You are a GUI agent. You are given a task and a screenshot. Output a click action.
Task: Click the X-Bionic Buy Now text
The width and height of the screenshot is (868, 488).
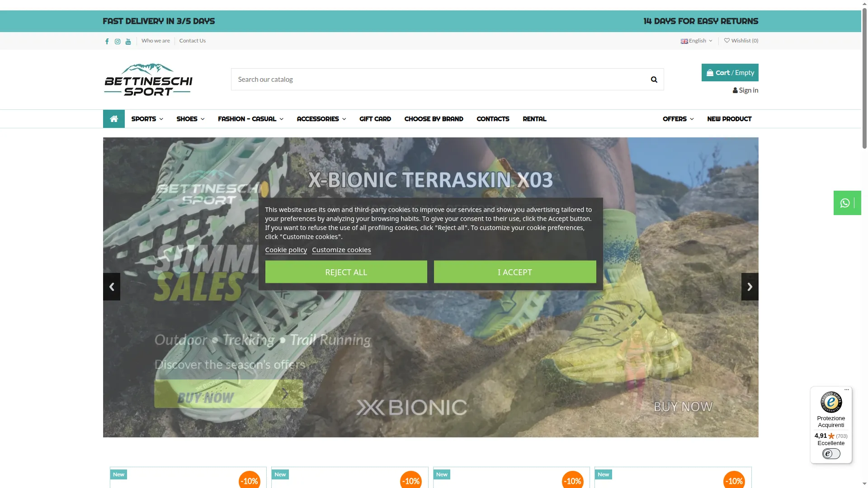(x=683, y=407)
